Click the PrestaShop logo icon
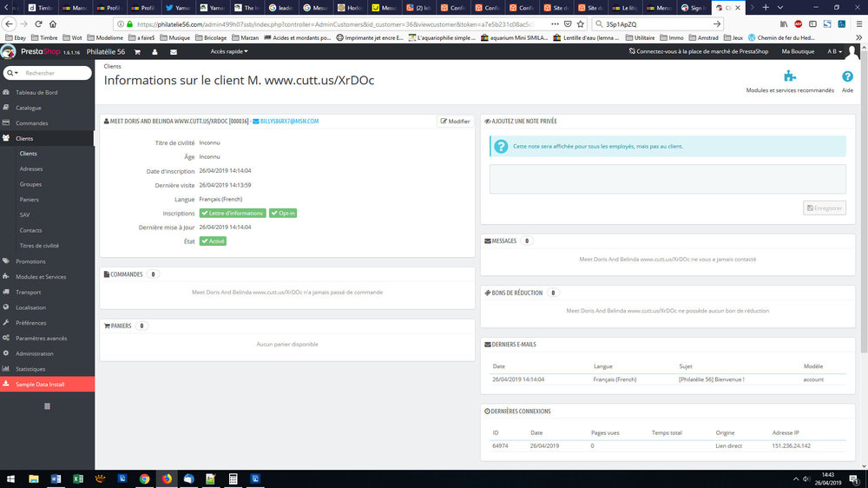This screenshot has width=868, height=488. 8,51
